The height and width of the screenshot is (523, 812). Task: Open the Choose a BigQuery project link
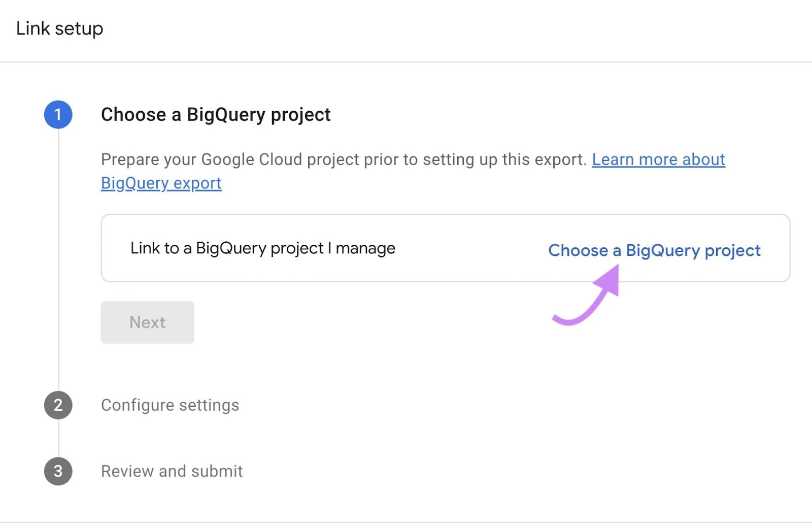(x=654, y=250)
